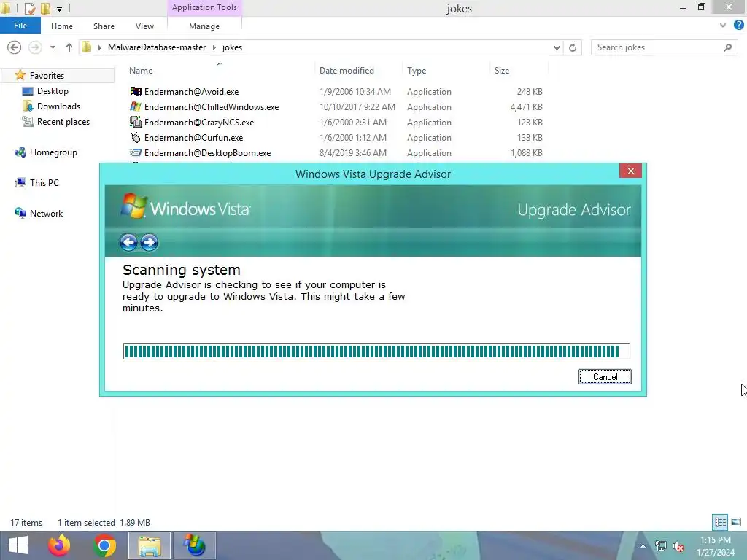Image resolution: width=747 pixels, height=560 pixels.
Task: Select Endermanch@Curfun.exe file
Action: coord(193,137)
